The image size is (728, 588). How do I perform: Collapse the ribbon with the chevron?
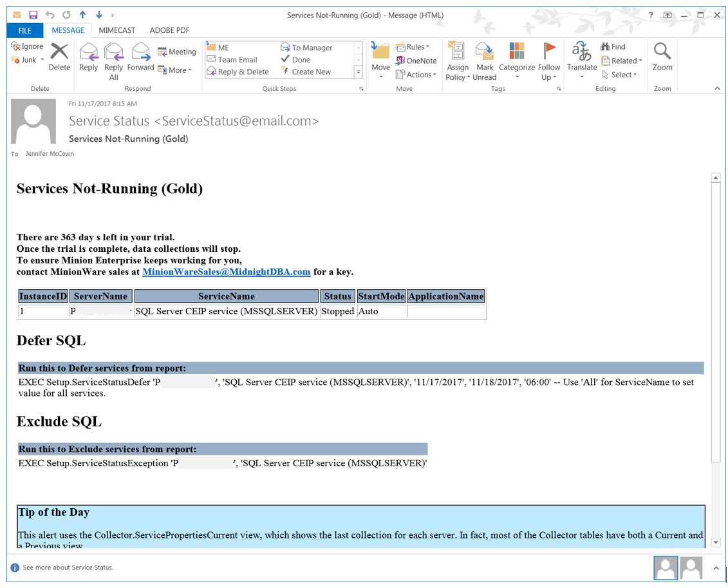717,88
